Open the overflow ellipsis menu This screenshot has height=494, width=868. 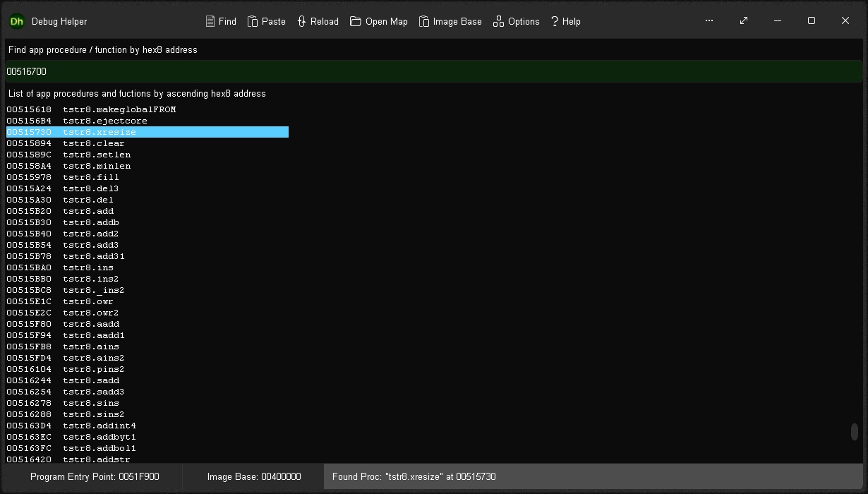pyautogui.click(x=709, y=21)
